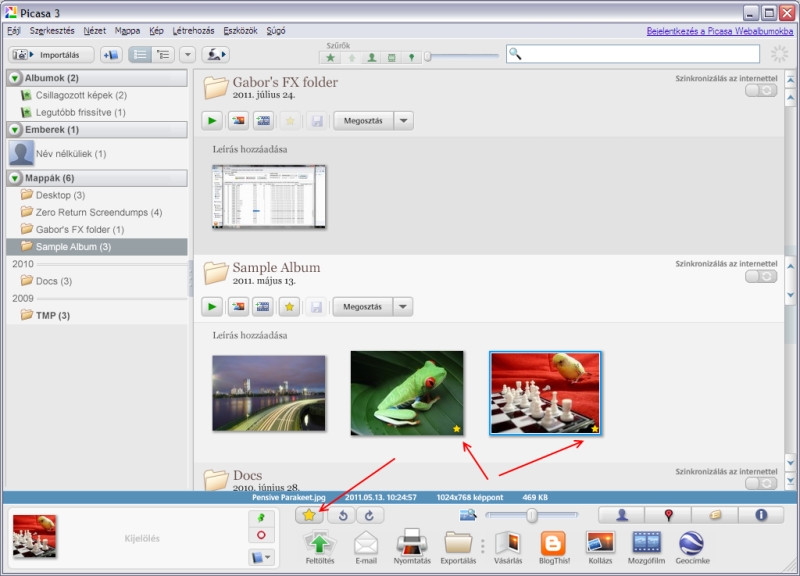Viewport: 800px width, 576px height.
Task: Star the selected photo using bottom star button
Action: 309,515
